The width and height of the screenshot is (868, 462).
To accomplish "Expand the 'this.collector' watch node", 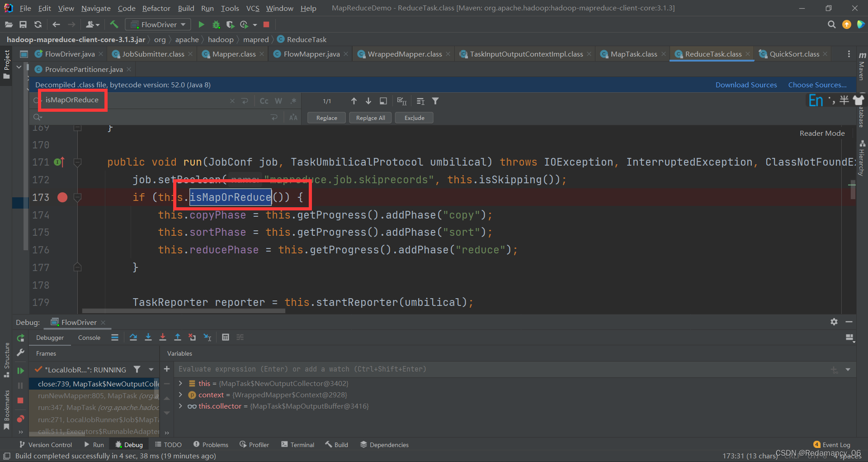I will (x=180, y=406).
